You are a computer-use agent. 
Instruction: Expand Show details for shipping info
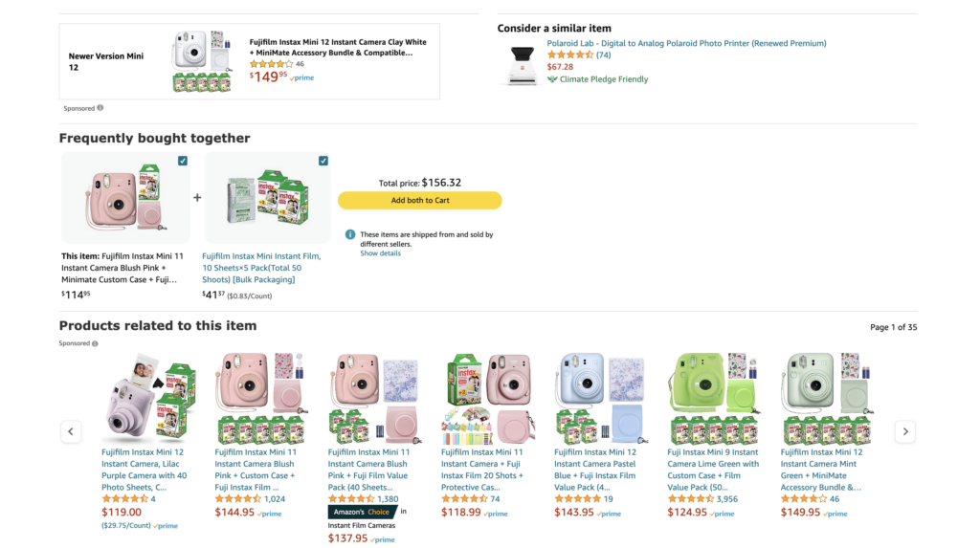point(380,253)
